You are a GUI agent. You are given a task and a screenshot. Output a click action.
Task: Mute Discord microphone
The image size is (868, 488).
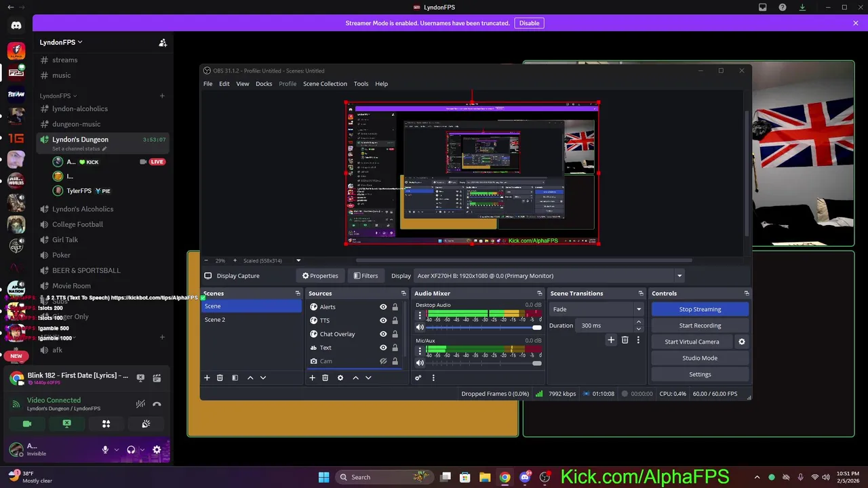pyautogui.click(x=105, y=449)
